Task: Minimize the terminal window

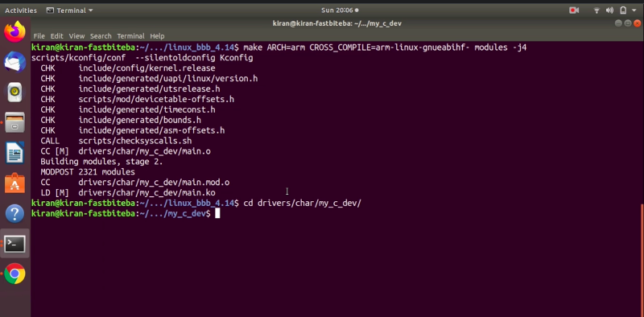Action: (618, 23)
